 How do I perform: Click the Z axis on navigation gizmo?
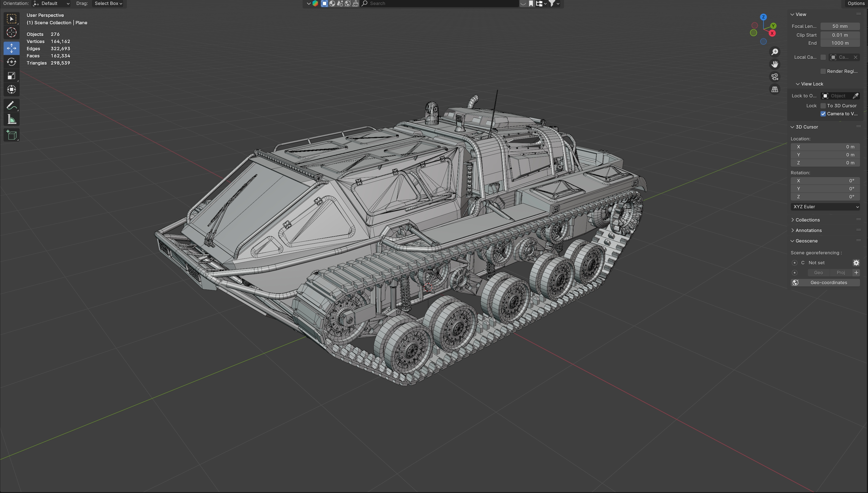point(763,17)
